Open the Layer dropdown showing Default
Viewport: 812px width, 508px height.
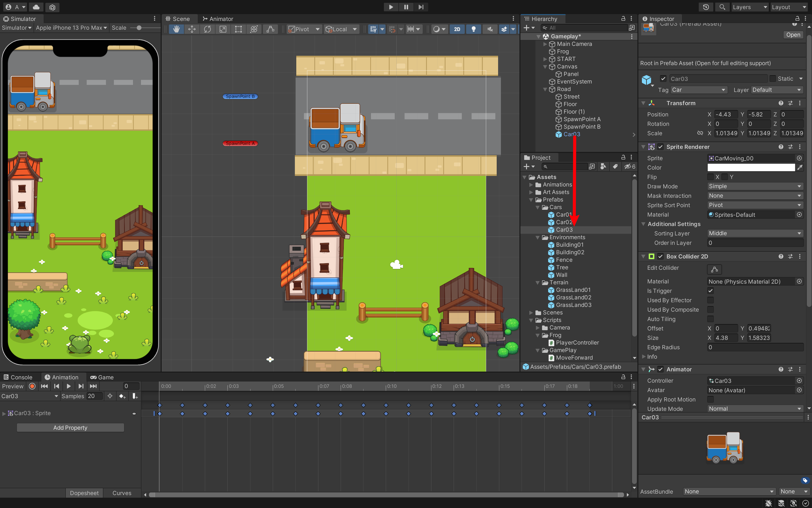[777, 90]
